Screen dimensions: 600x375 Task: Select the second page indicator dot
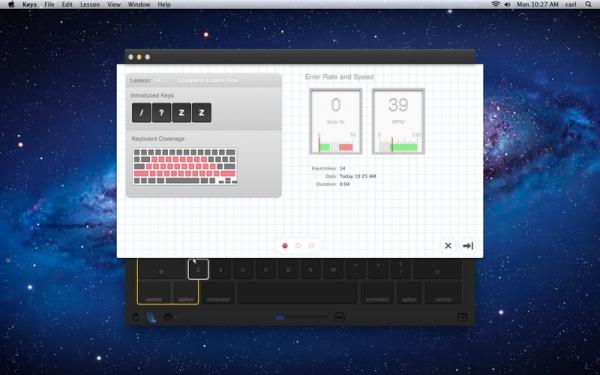pyautogui.click(x=298, y=246)
